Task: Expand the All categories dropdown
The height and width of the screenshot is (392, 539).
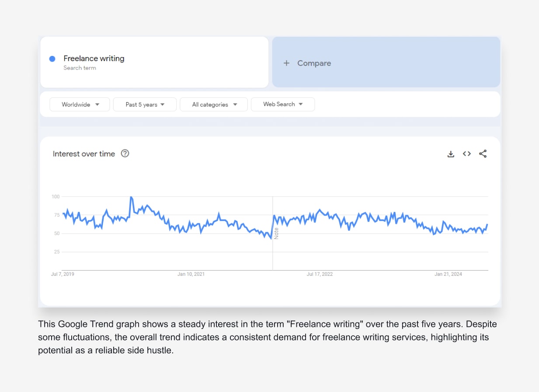Action: (214, 104)
